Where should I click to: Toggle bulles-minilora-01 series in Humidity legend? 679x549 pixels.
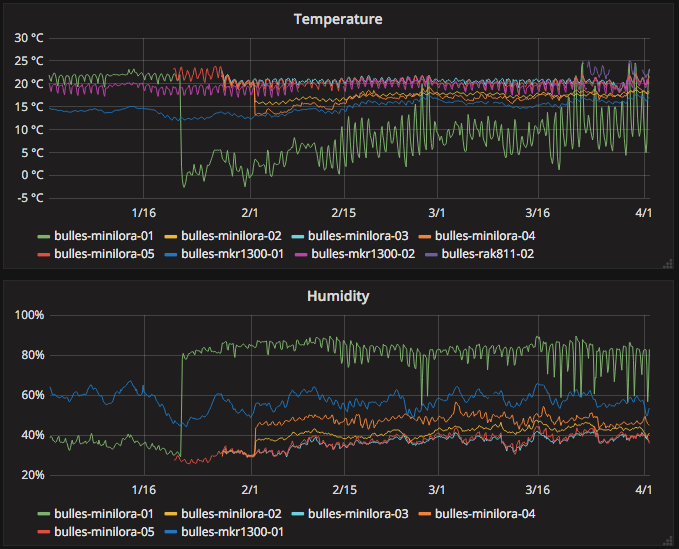[103, 514]
